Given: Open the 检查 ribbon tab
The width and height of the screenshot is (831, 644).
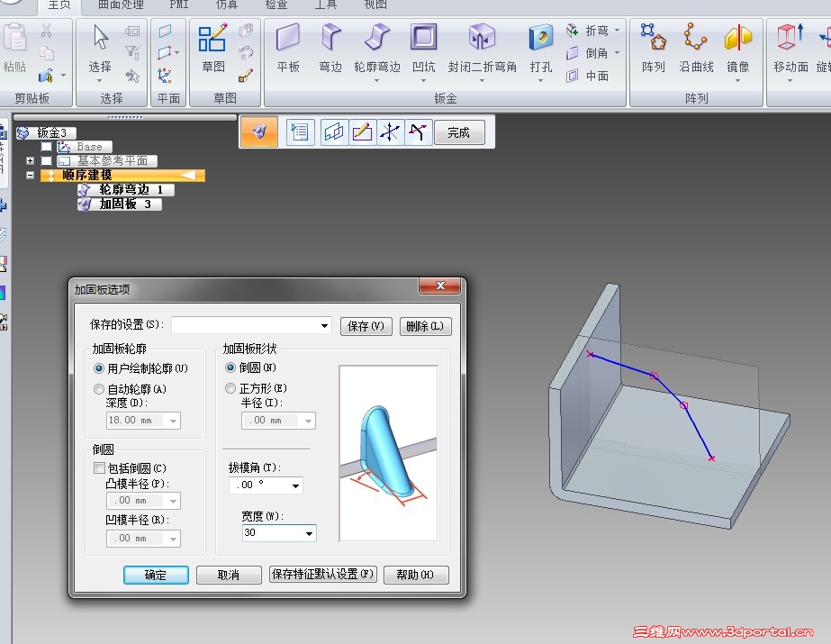Looking at the screenshot, I should [x=276, y=5].
